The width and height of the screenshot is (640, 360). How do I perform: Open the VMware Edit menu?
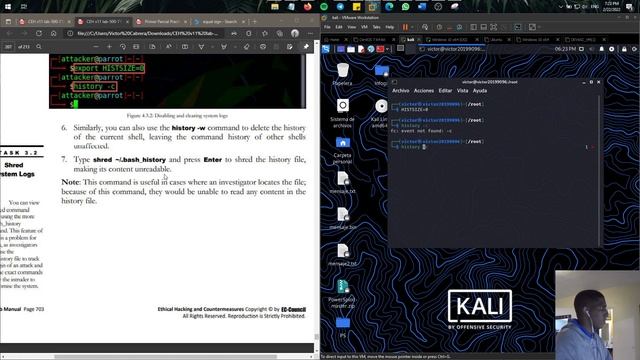pyautogui.click(x=339, y=27)
